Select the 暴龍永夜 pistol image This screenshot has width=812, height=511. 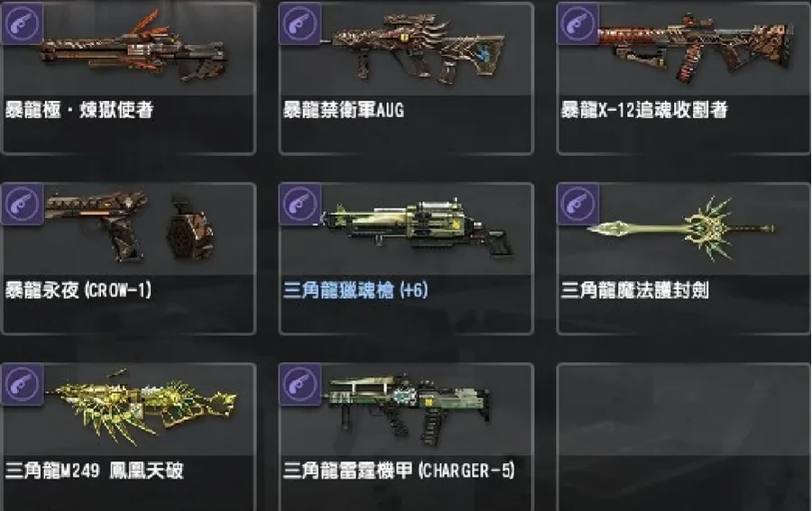coord(129,226)
